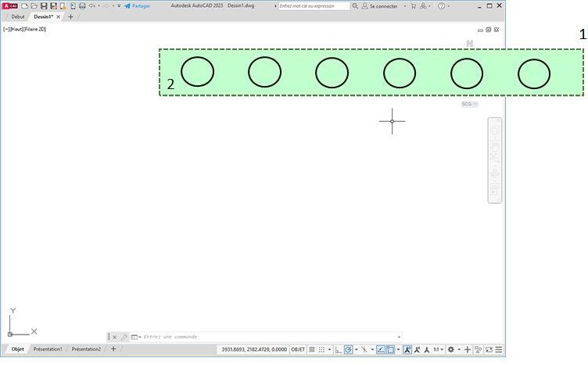
Task: Click the Plot printer icon
Action: pos(82,6)
